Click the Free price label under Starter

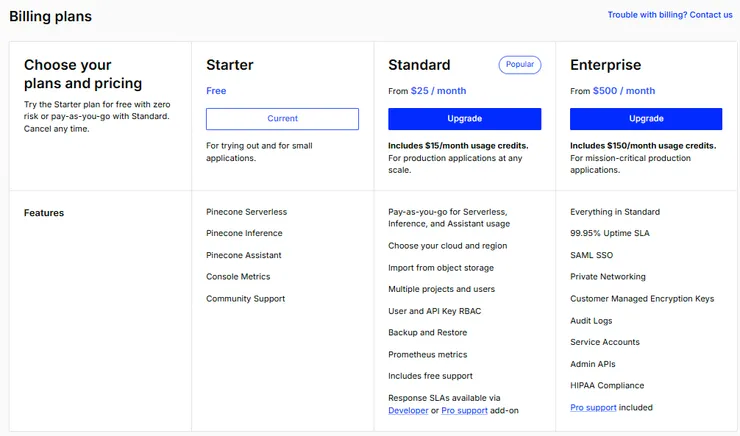point(216,91)
